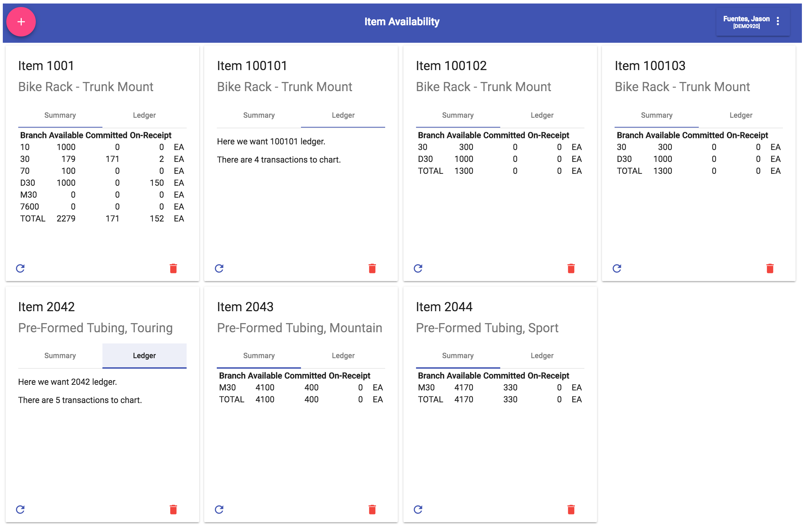Viewport: 804px width, 532px height.
Task: Delete the Item 1001 card
Action: point(173,268)
